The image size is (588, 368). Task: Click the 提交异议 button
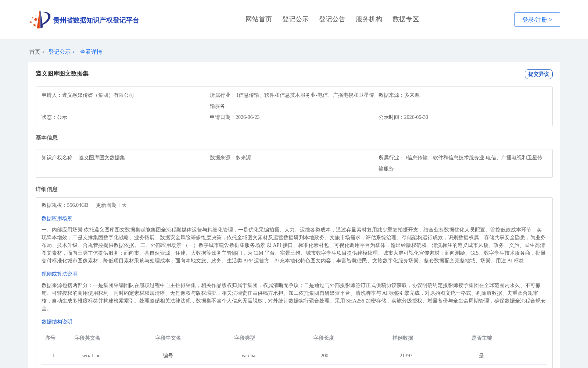coord(539,74)
